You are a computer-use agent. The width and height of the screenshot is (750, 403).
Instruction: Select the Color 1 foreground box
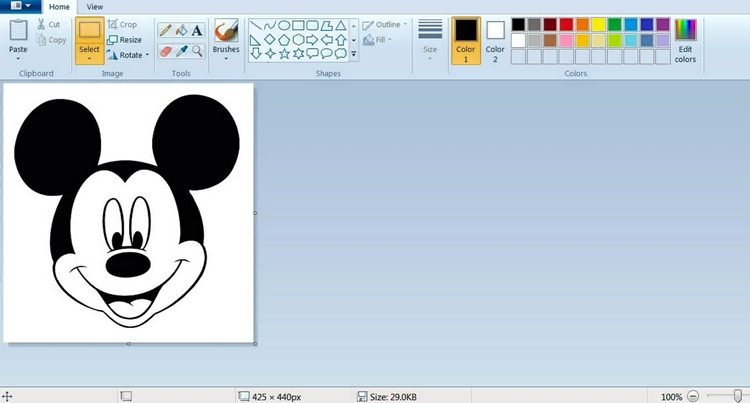point(466,38)
